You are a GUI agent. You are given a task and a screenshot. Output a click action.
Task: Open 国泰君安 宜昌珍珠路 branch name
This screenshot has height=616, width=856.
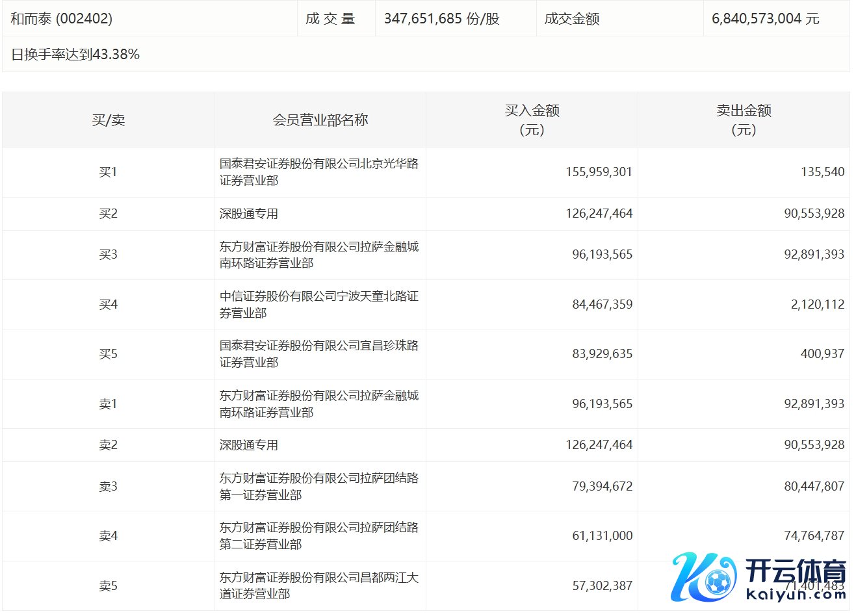(x=318, y=354)
